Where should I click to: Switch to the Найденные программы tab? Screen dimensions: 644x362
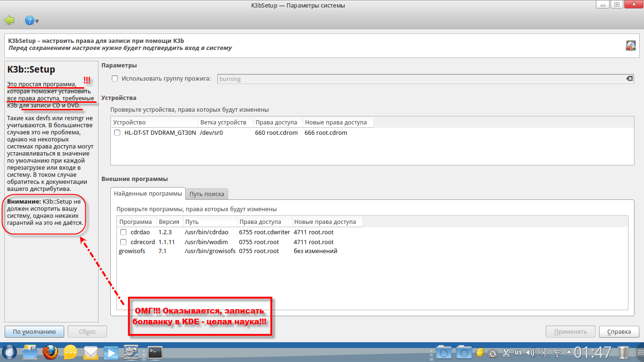pos(148,194)
